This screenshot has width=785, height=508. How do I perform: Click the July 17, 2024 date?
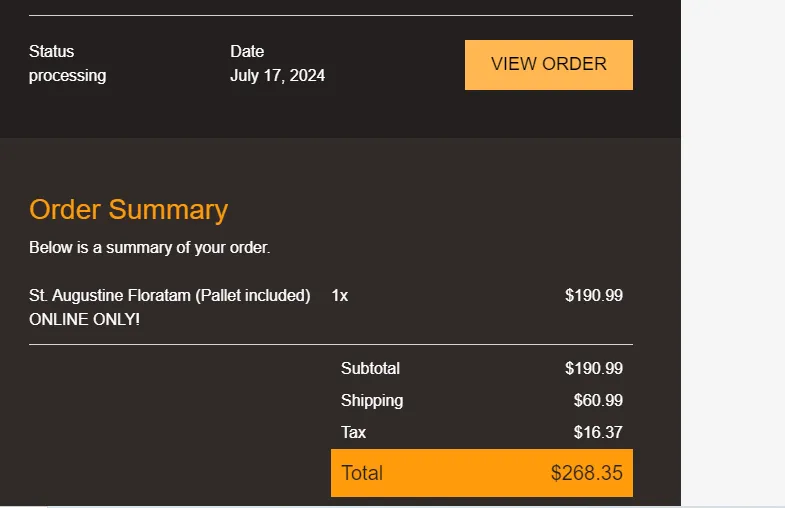277,76
